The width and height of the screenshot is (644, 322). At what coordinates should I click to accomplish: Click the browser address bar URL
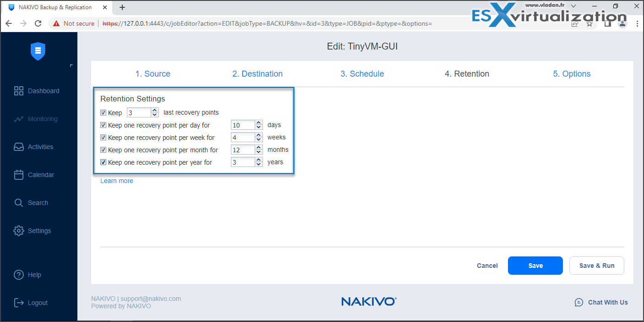point(267,23)
